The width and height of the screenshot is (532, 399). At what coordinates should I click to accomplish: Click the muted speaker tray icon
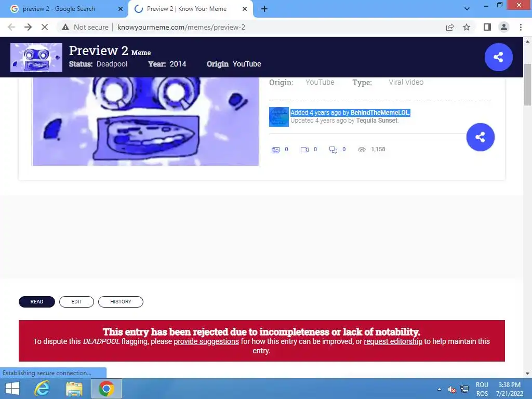451,389
